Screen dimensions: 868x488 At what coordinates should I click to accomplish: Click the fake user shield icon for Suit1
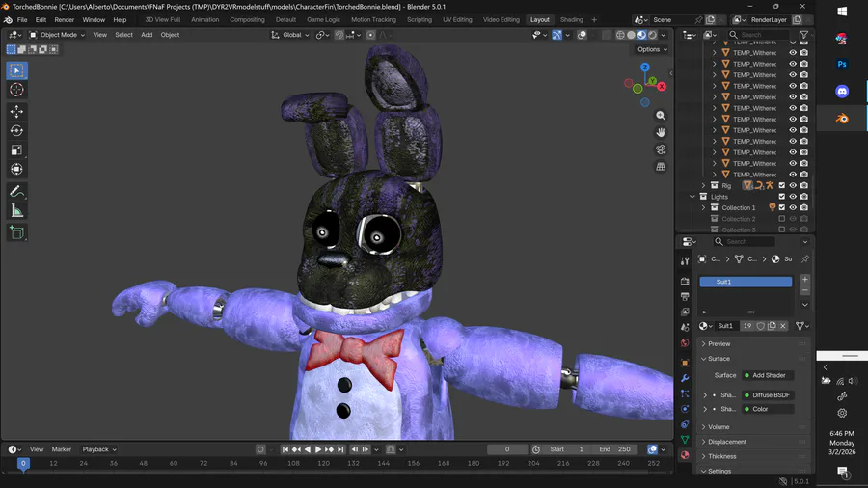pyautogui.click(x=761, y=326)
